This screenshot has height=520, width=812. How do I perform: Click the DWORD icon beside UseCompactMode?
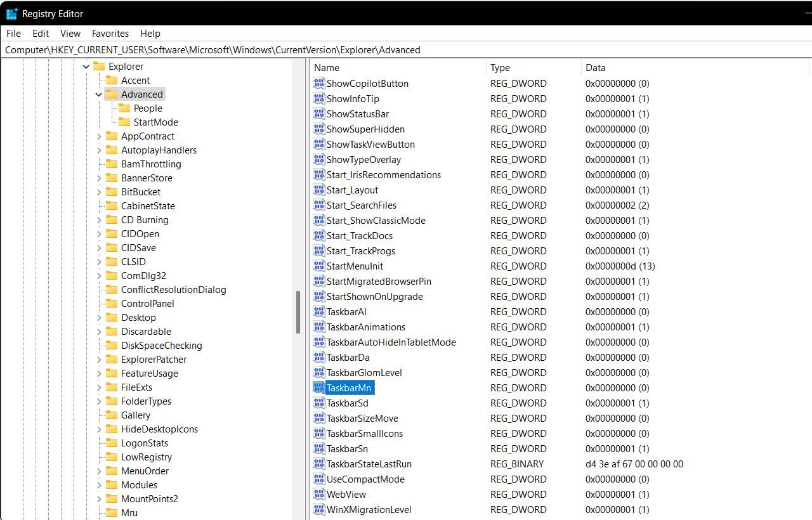[x=318, y=479]
